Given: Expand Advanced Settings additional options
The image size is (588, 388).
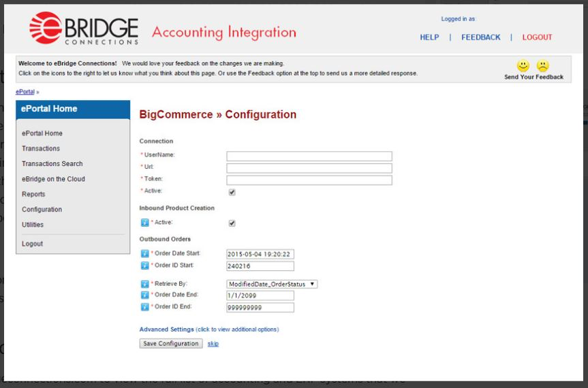Looking at the screenshot, I should (x=208, y=329).
